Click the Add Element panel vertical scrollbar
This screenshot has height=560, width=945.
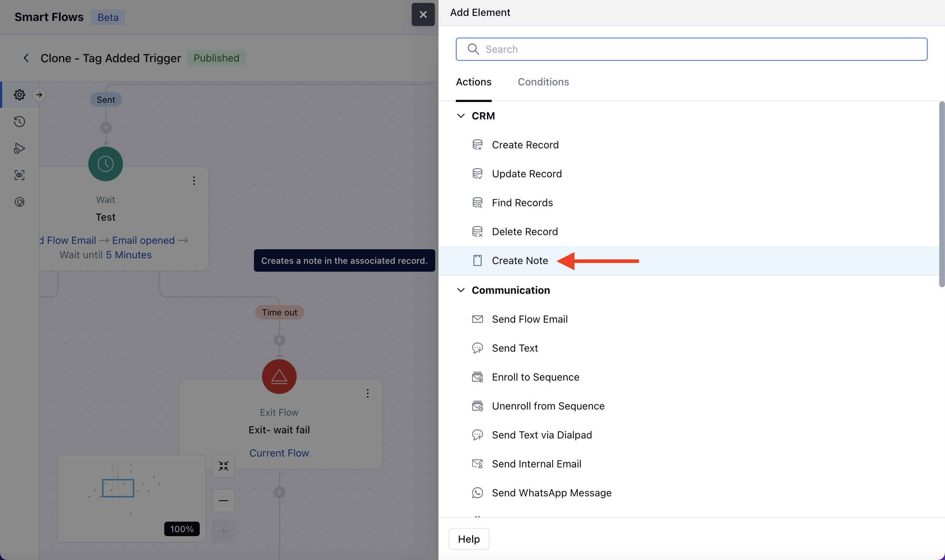coord(941,194)
